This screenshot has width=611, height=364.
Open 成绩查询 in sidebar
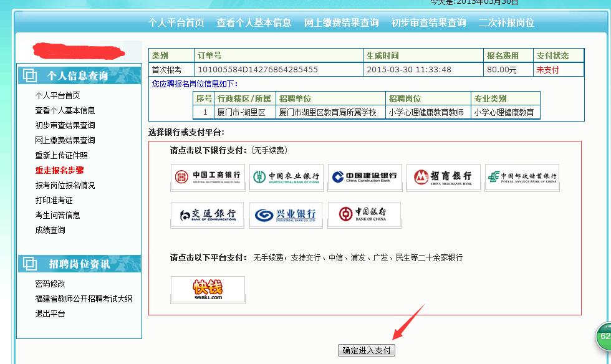[50, 230]
